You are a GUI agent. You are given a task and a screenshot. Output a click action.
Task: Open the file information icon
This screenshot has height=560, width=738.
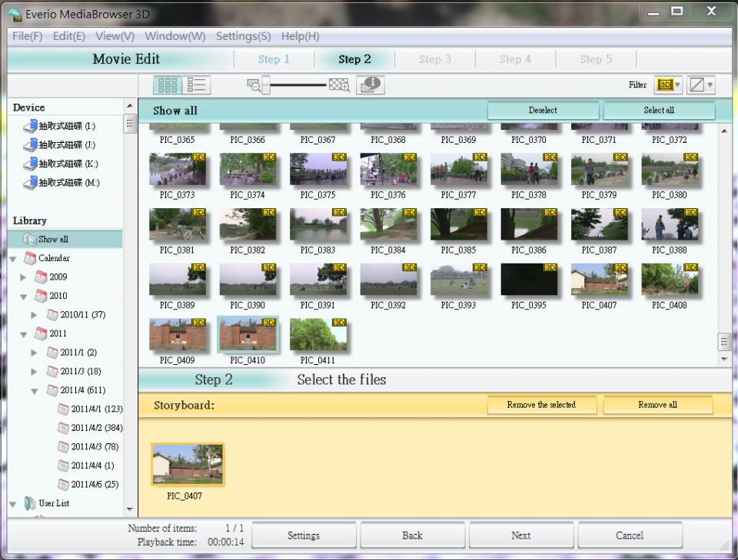tap(371, 85)
